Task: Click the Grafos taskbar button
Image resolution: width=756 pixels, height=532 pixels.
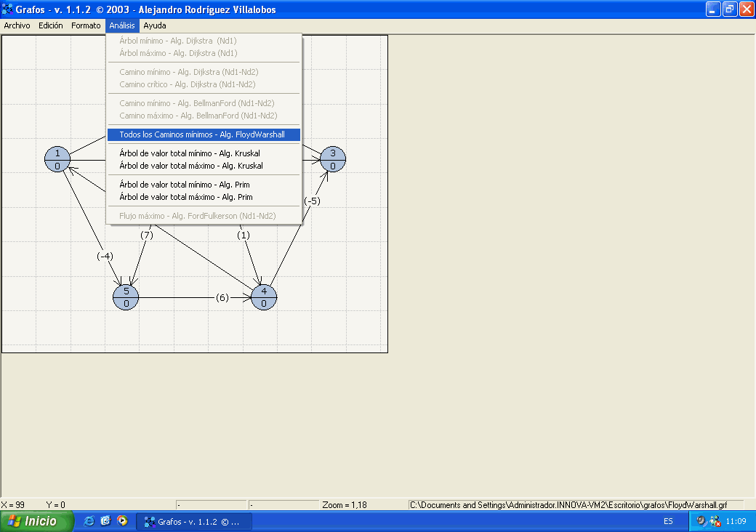Action: tap(194, 521)
